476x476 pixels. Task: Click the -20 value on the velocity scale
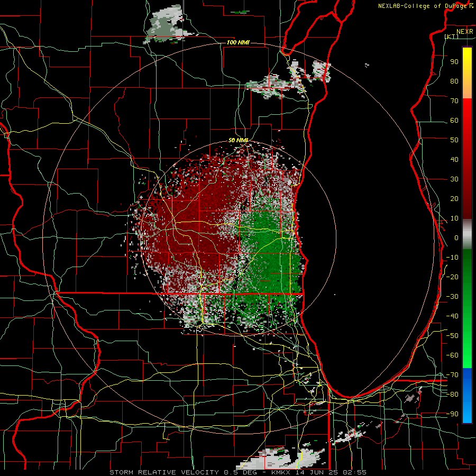point(452,277)
